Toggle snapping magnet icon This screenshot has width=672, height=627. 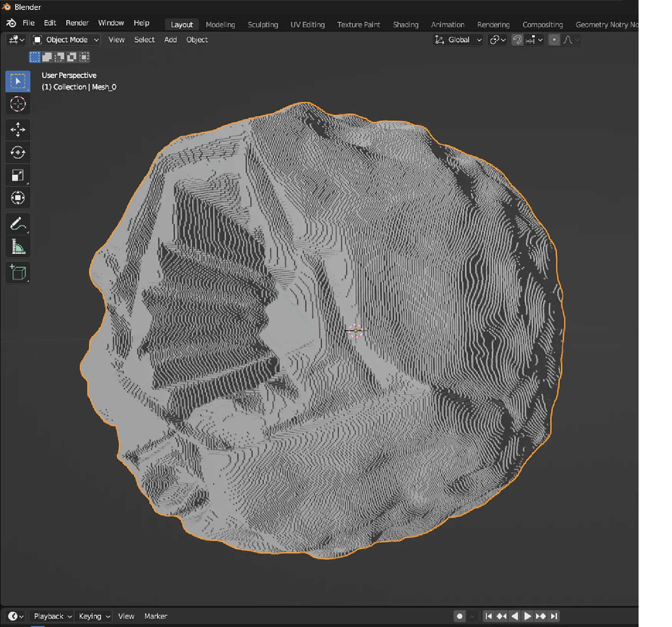point(517,40)
